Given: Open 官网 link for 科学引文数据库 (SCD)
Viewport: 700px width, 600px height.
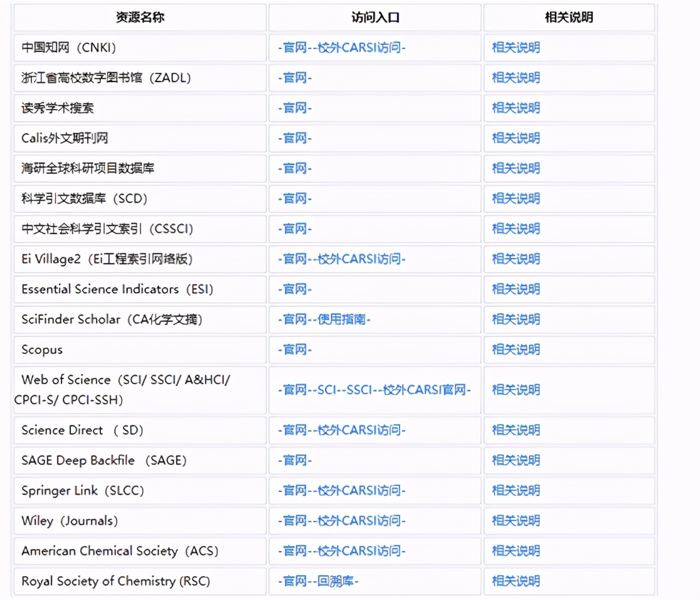Looking at the screenshot, I should (295, 198).
